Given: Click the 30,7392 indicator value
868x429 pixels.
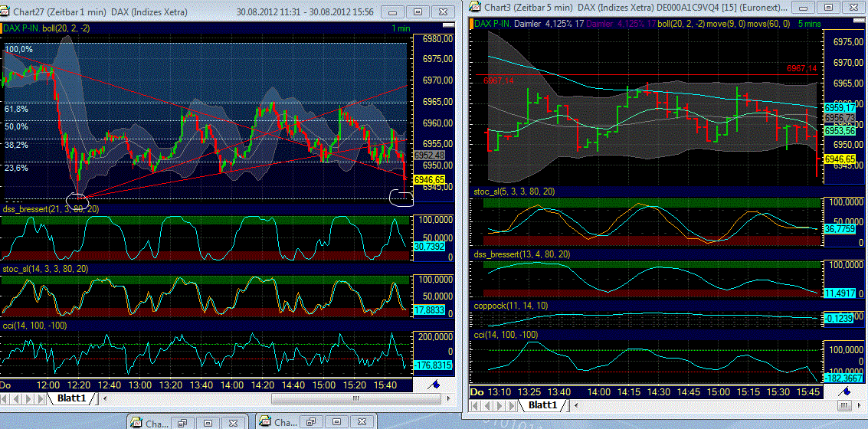Looking at the screenshot, I should tap(428, 245).
